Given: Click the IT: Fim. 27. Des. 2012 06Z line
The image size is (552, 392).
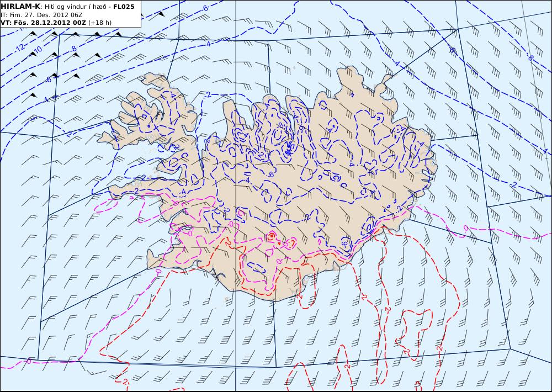Looking at the screenshot, I should click(x=41, y=15).
